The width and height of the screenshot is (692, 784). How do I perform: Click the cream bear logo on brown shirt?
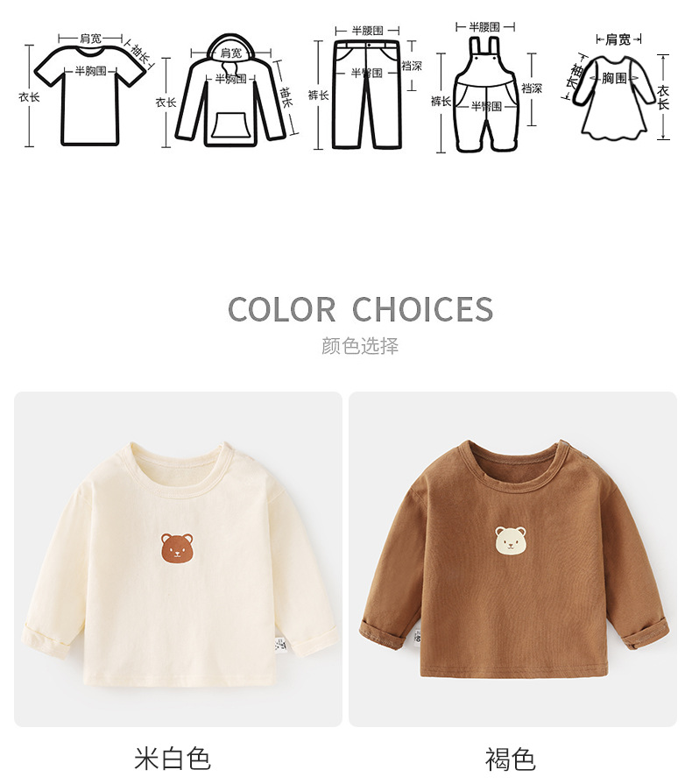click(x=511, y=540)
